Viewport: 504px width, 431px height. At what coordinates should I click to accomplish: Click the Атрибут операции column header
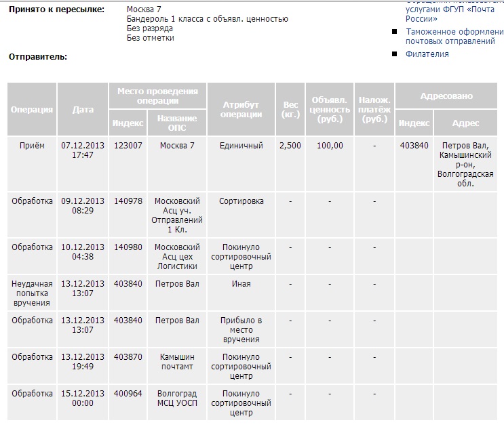pos(241,110)
